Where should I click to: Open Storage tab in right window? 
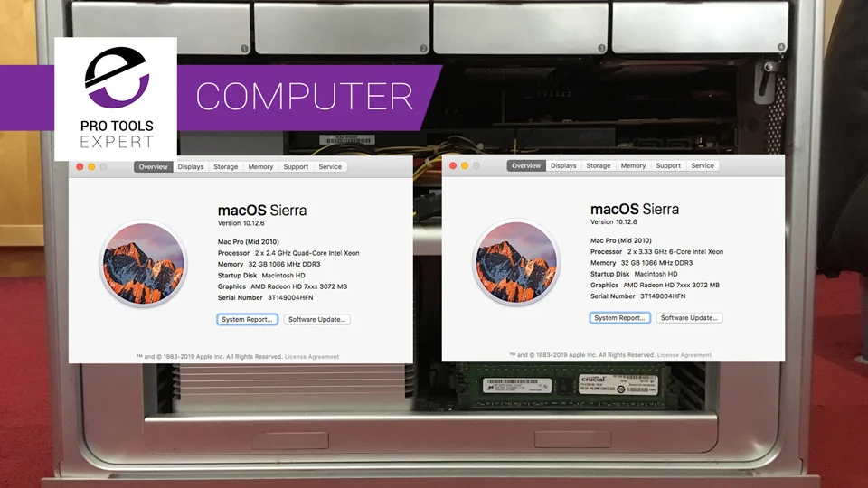pos(599,165)
